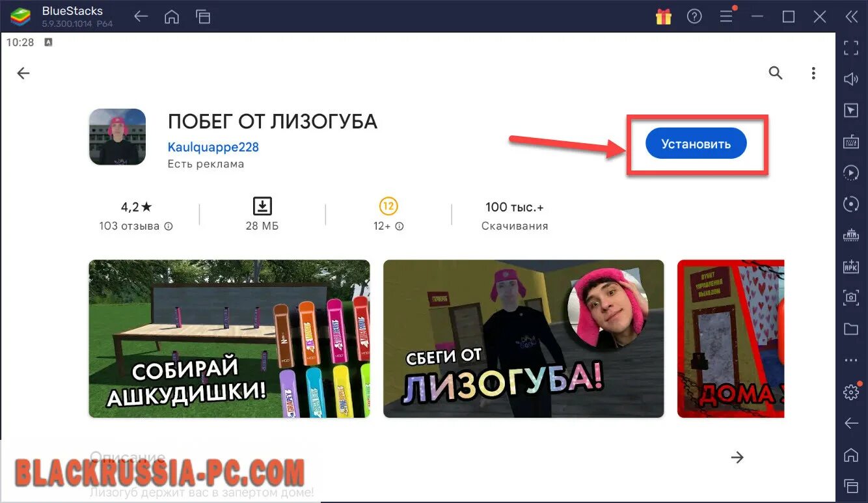
Task: Toggle fullscreen from the sidebar
Action: point(851,48)
